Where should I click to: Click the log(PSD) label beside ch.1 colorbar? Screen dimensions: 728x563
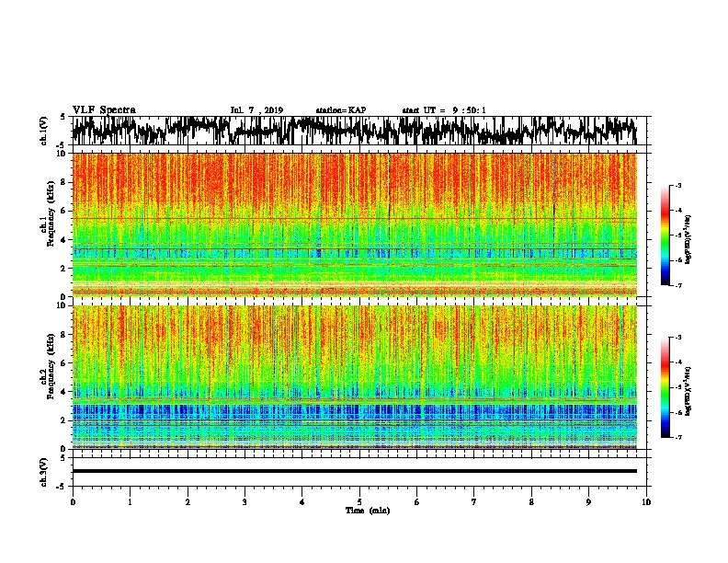(x=688, y=239)
